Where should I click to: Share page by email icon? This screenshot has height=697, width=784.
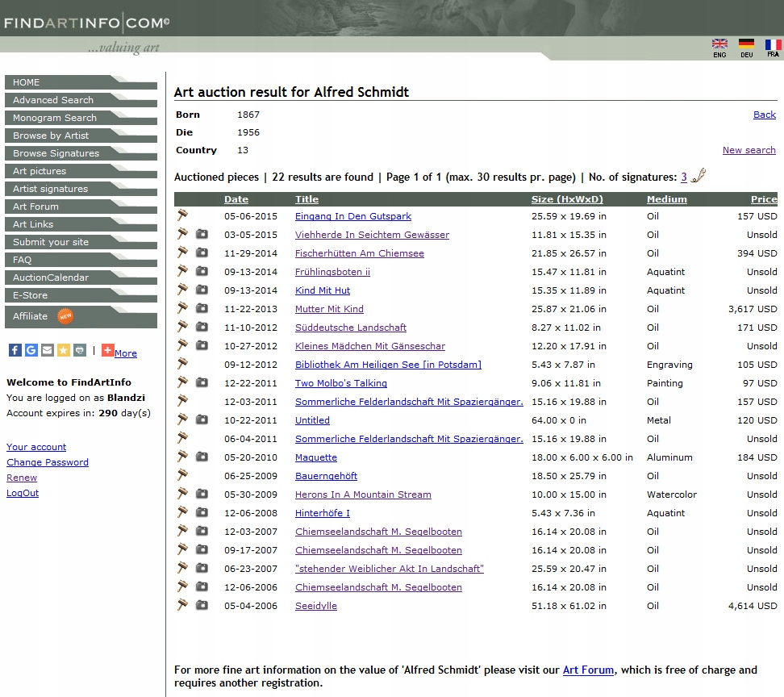tap(47, 350)
